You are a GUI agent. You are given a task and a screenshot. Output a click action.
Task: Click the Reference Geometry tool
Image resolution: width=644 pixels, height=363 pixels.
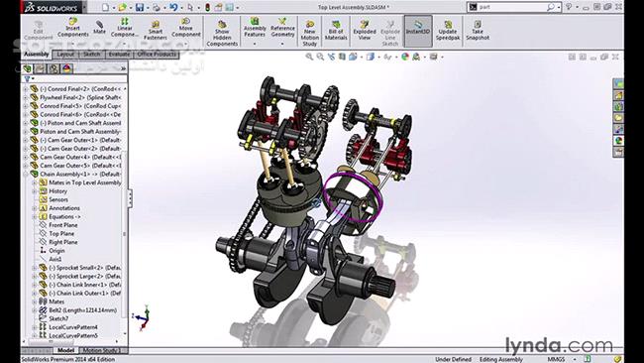pyautogui.click(x=282, y=27)
